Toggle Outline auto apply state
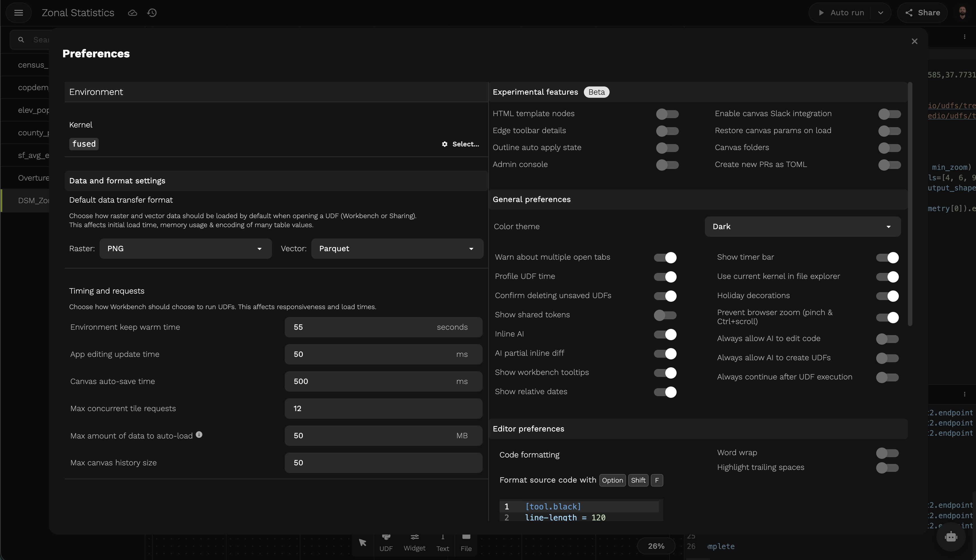Screen dimensions: 976x560 667,148
